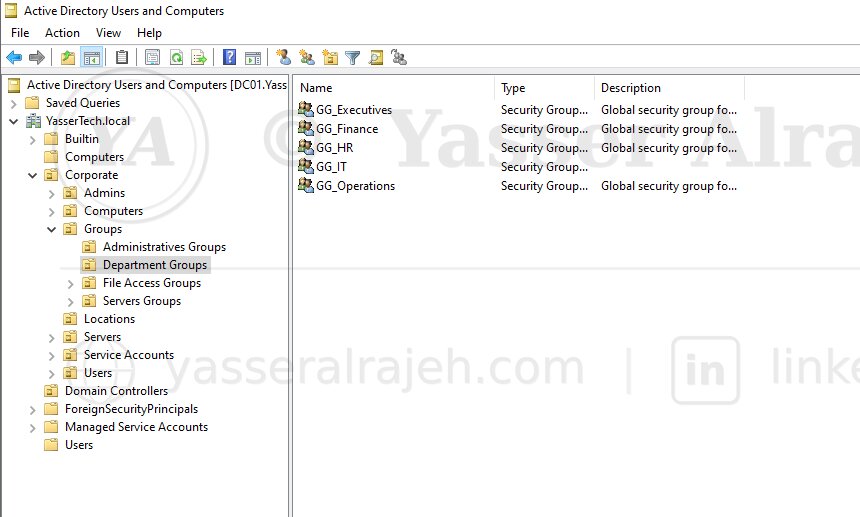Select the Active Directory Users and Computers root node
This screenshot has height=517, width=860.
click(x=156, y=85)
